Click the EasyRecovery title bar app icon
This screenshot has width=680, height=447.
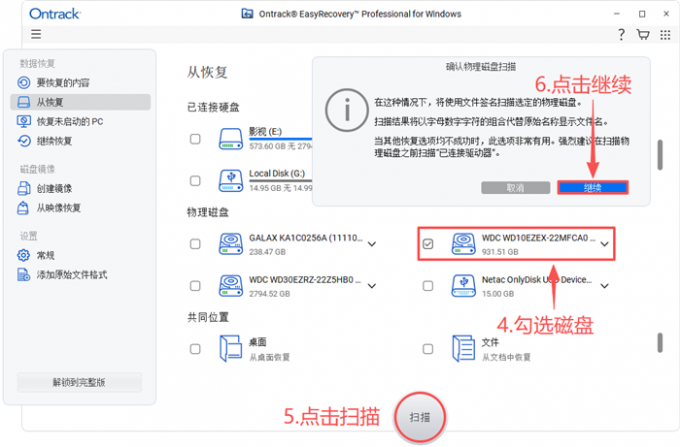(247, 14)
